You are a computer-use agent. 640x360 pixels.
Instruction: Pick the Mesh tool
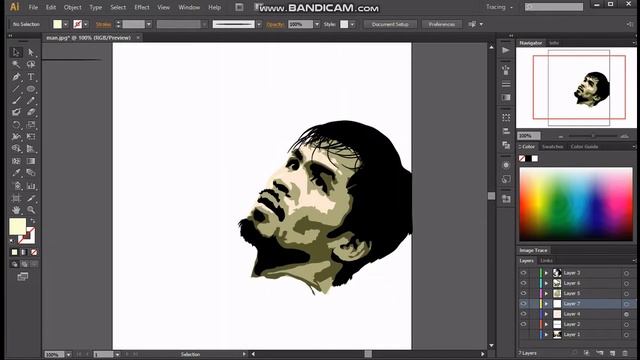pyautogui.click(x=16, y=161)
